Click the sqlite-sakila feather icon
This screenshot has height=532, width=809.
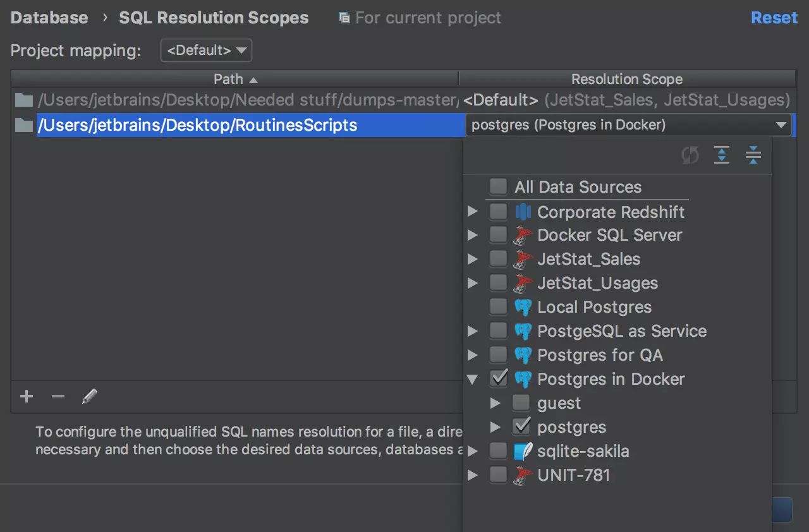point(523,451)
